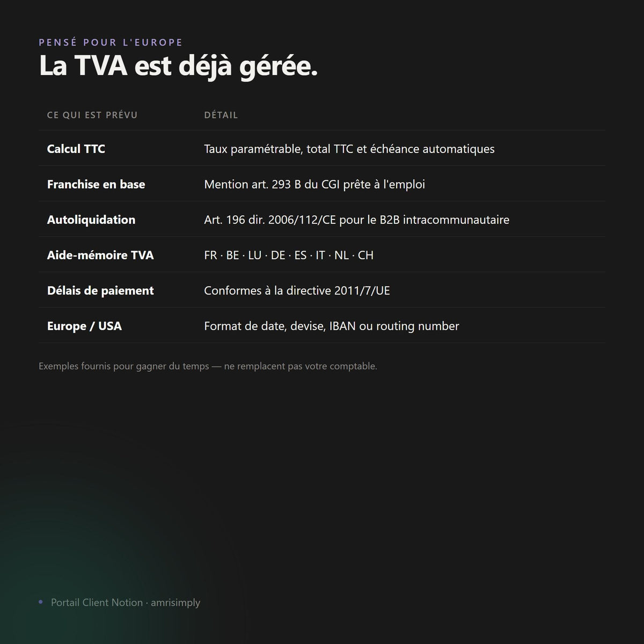
Task: Click footer text 'Portail Client Notion · amrisimply'
Action: [126, 602]
